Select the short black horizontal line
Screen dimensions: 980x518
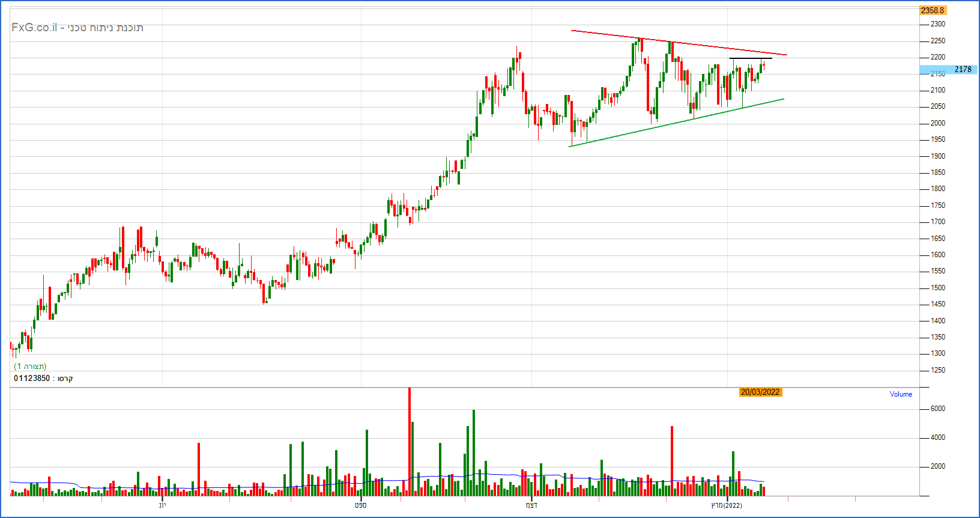point(749,58)
